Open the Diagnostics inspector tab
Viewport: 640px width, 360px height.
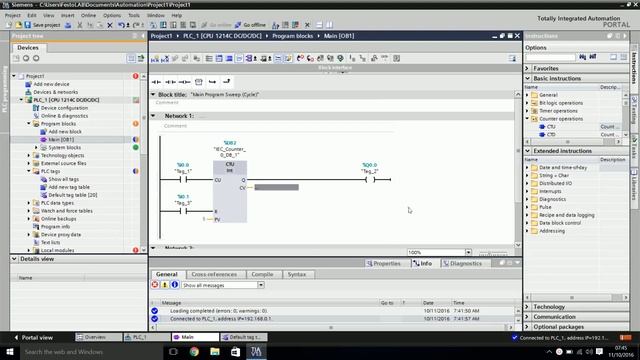point(462,263)
